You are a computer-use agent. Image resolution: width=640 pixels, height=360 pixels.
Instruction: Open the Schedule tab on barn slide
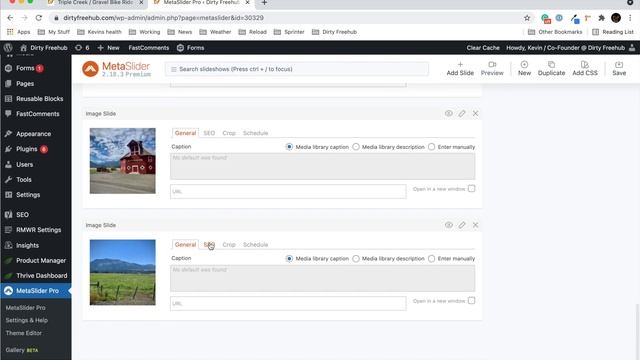click(x=256, y=133)
